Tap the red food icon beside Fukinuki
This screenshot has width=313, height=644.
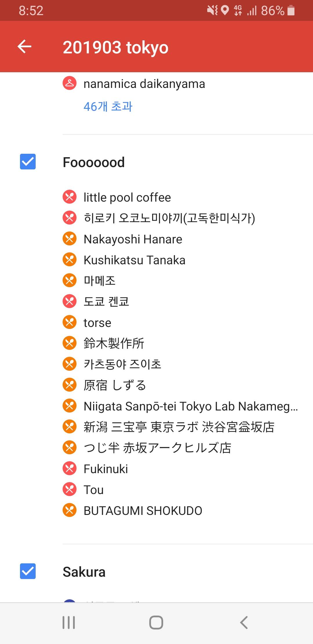tap(70, 468)
